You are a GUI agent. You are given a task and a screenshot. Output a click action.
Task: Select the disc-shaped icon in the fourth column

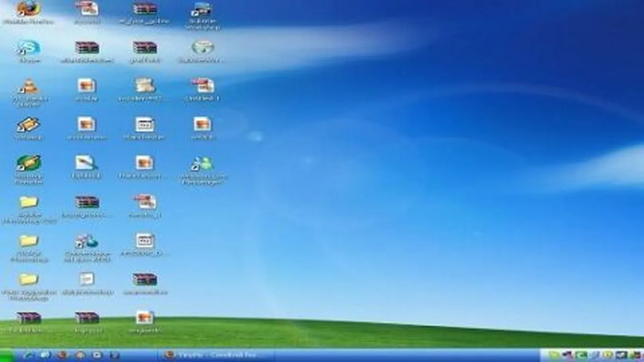203,48
